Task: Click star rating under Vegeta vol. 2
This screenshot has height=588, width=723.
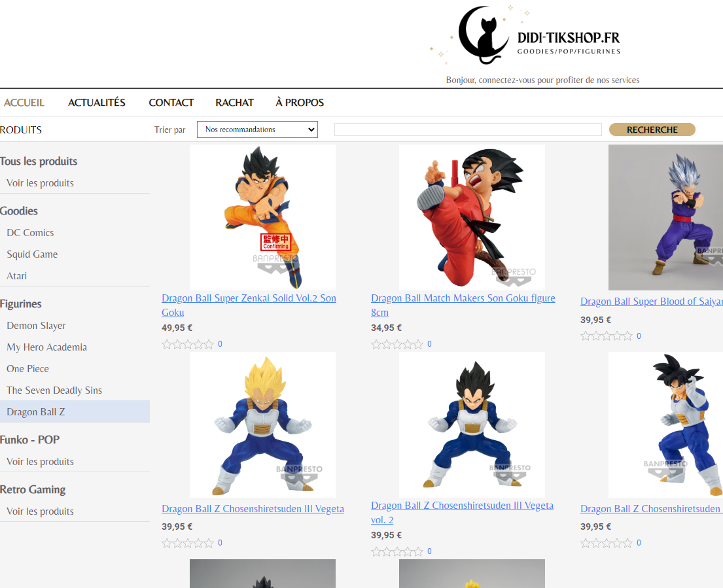Action: [x=397, y=551]
